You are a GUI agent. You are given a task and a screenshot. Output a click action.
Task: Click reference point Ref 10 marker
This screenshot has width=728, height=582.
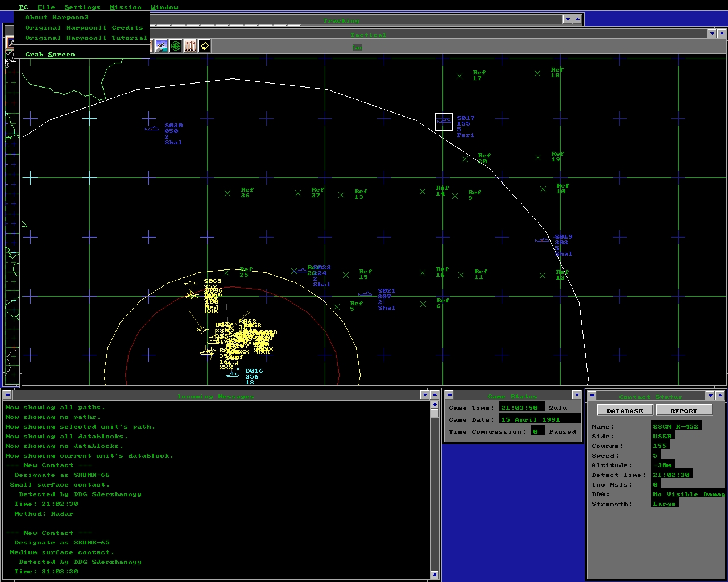coord(543,189)
